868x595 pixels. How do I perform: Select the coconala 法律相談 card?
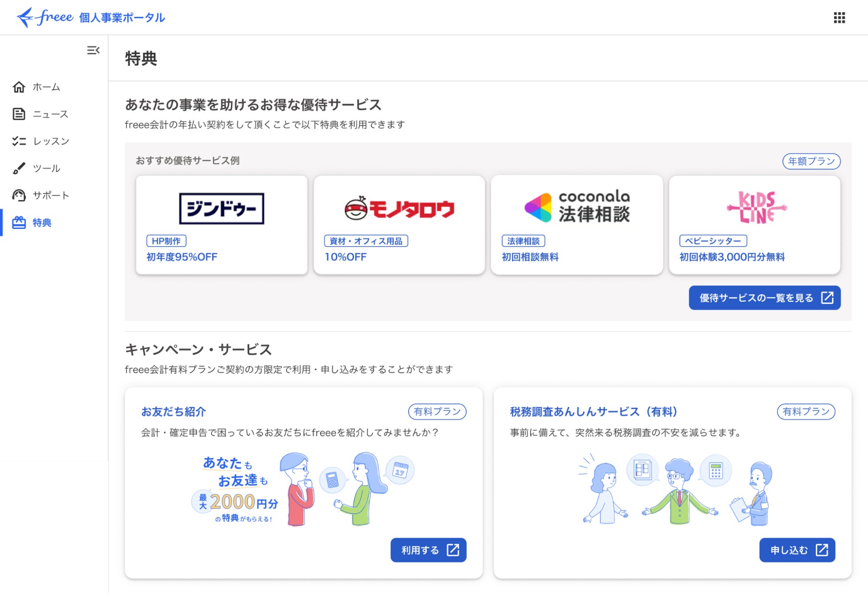[576, 225]
